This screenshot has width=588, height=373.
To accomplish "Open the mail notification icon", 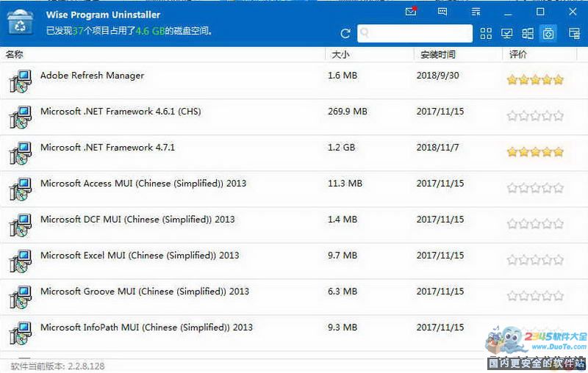I will point(411,12).
